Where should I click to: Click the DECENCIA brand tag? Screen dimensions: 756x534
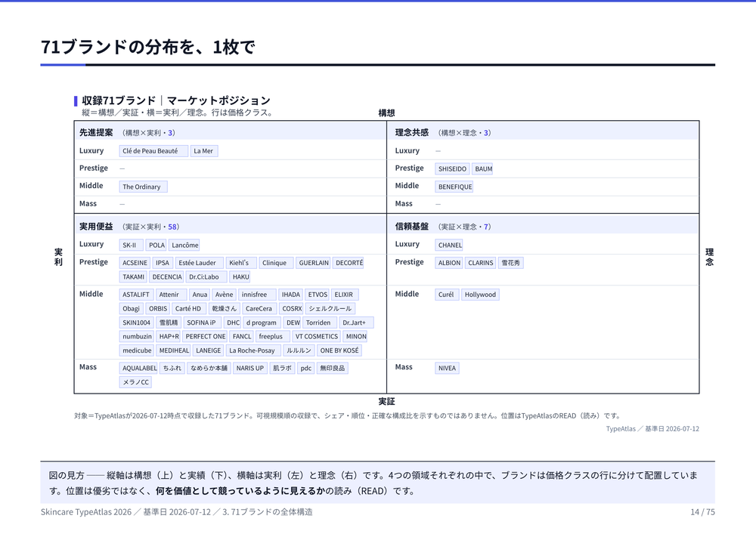click(x=166, y=277)
